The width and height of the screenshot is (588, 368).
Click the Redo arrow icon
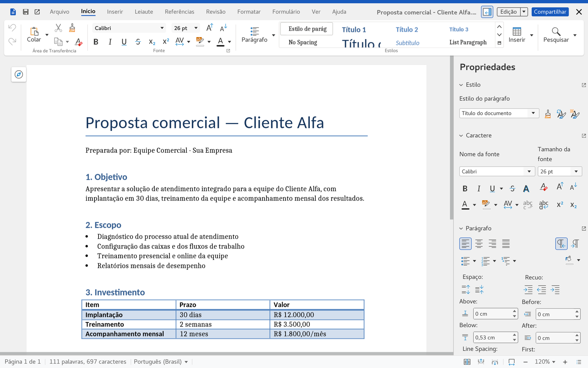pos(12,41)
